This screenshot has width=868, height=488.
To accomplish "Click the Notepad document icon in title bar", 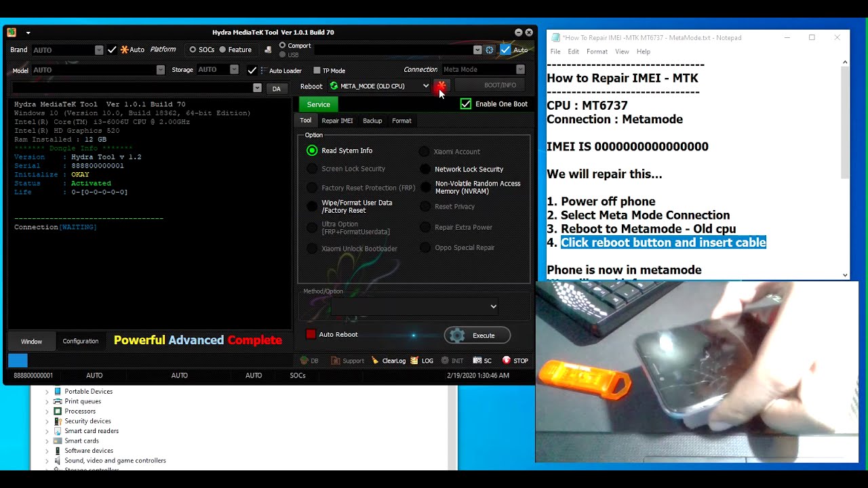I will click(x=556, y=38).
